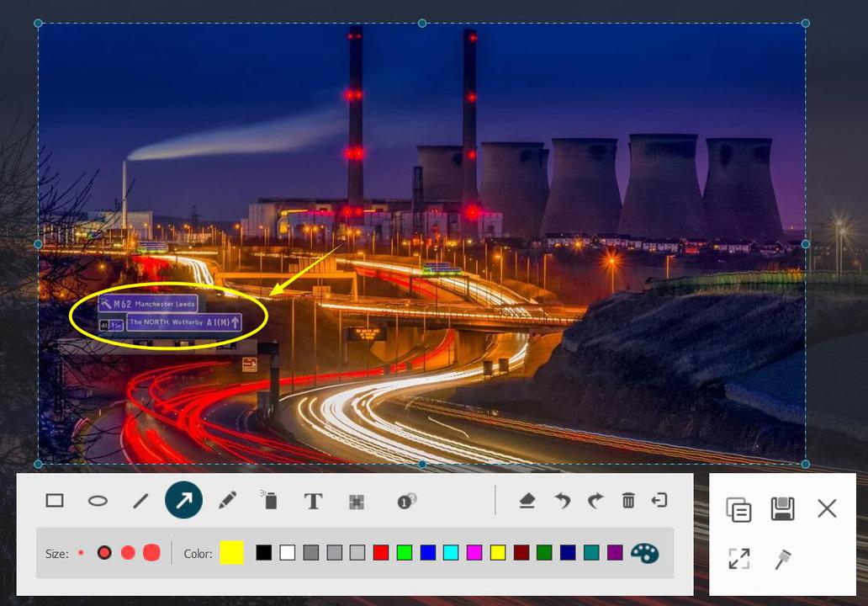Copy screenshot to clipboard

coord(738,509)
